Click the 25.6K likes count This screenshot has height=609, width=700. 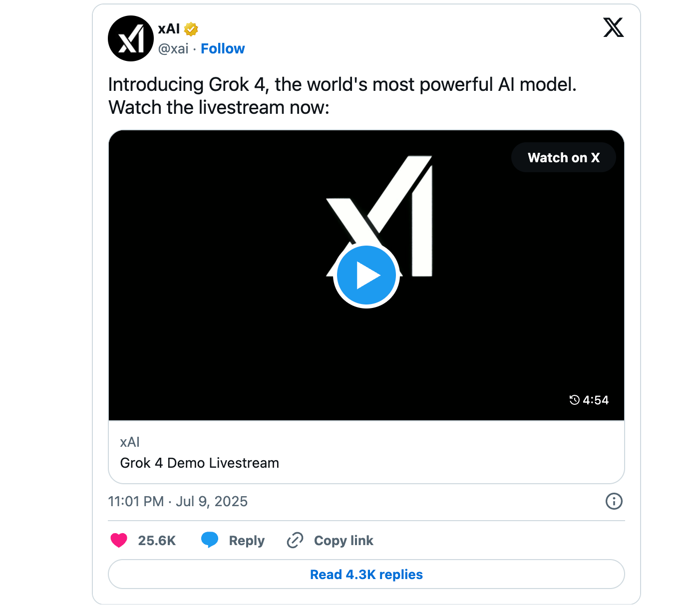[157, 541]
